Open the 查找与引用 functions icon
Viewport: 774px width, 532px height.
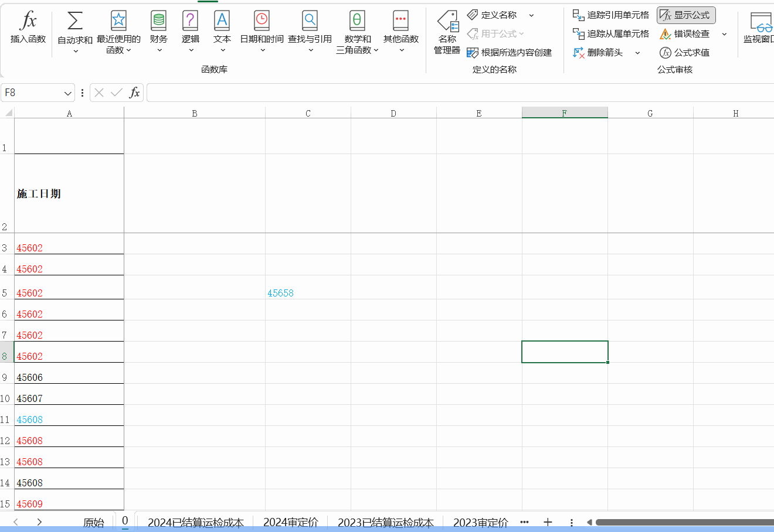coord(310,22)
